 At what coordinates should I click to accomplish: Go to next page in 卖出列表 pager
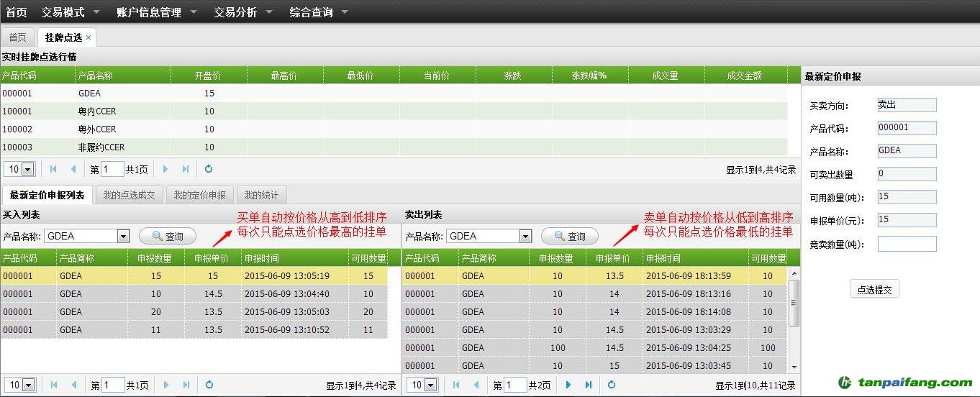[568, 385]
